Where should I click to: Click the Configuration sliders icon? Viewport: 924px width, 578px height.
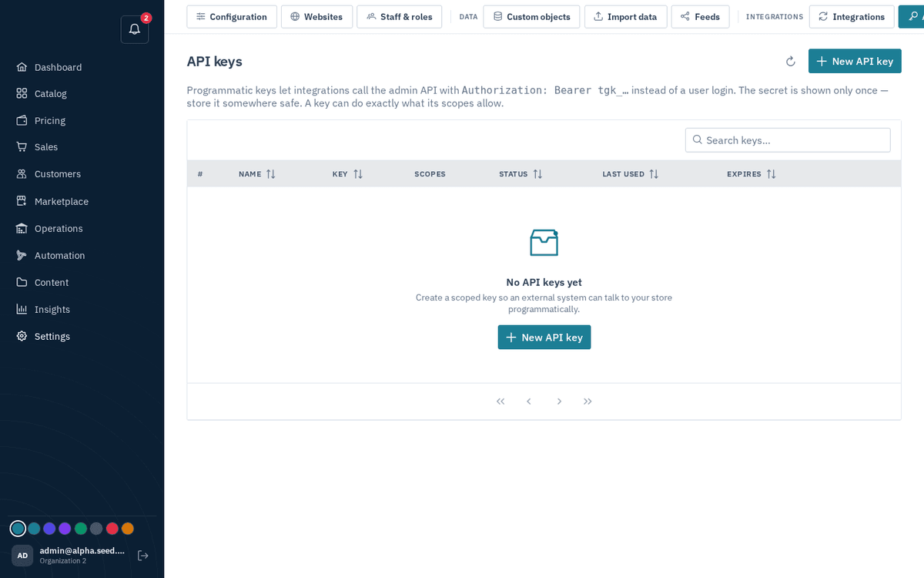pyautogui.click(x=201, y=16)
